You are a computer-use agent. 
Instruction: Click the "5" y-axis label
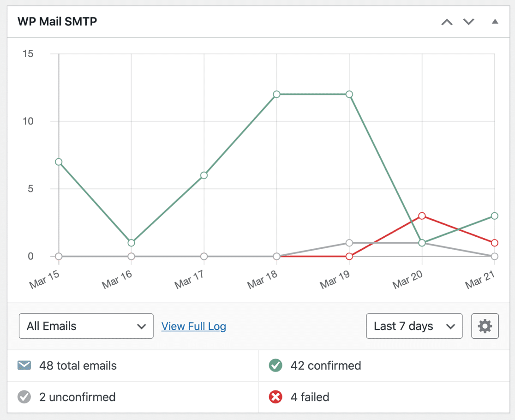pos(30,189)
